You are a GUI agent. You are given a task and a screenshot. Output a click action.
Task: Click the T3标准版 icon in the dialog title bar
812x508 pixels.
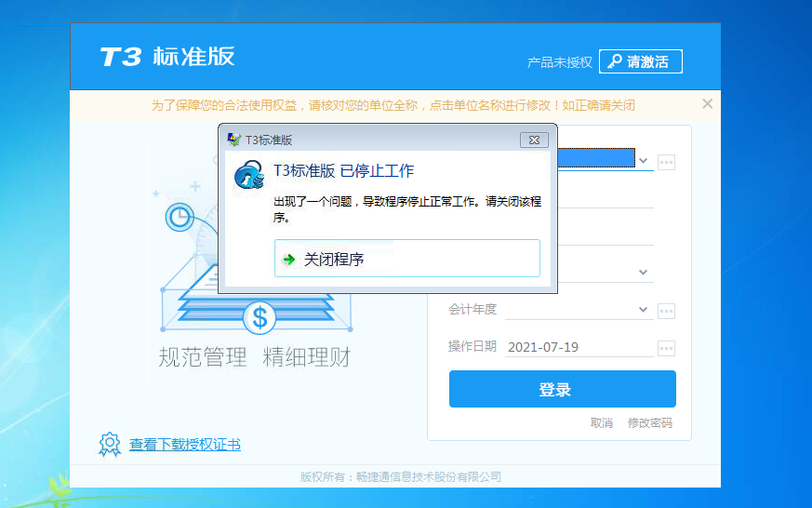point(234,140)
